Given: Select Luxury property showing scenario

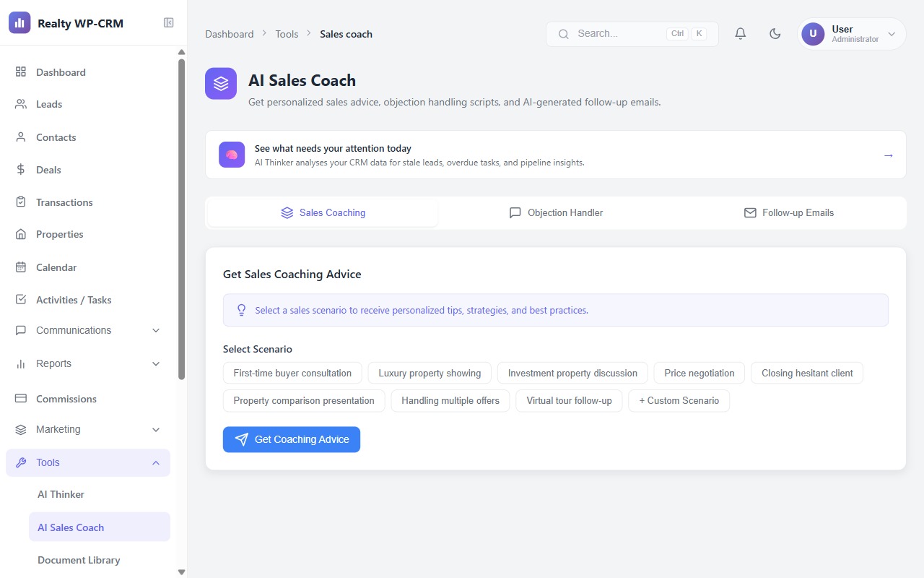Looking at the screenshot, I should point(430,374).
